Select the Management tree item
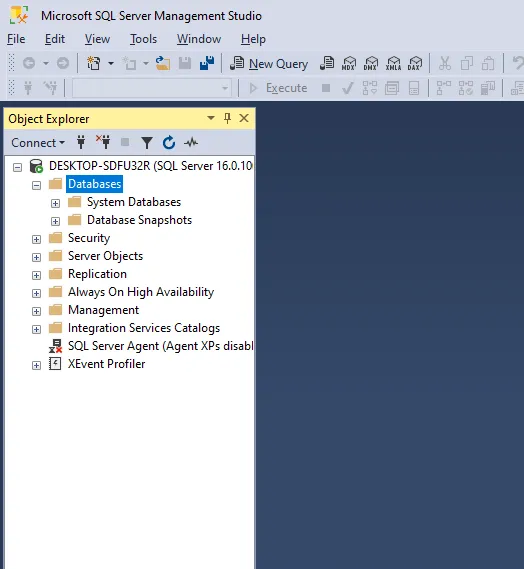The image size is (524, 569). pyautogui.click(x=103, y=310)
